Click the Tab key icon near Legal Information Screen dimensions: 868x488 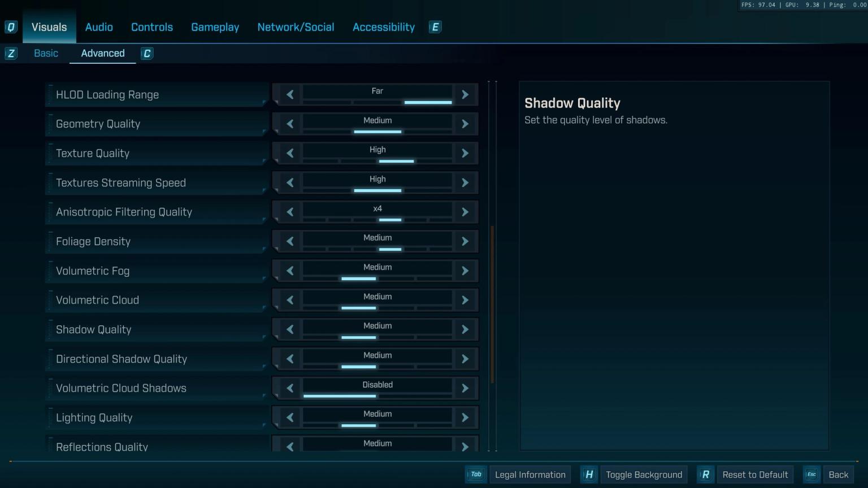coord(476,474)
